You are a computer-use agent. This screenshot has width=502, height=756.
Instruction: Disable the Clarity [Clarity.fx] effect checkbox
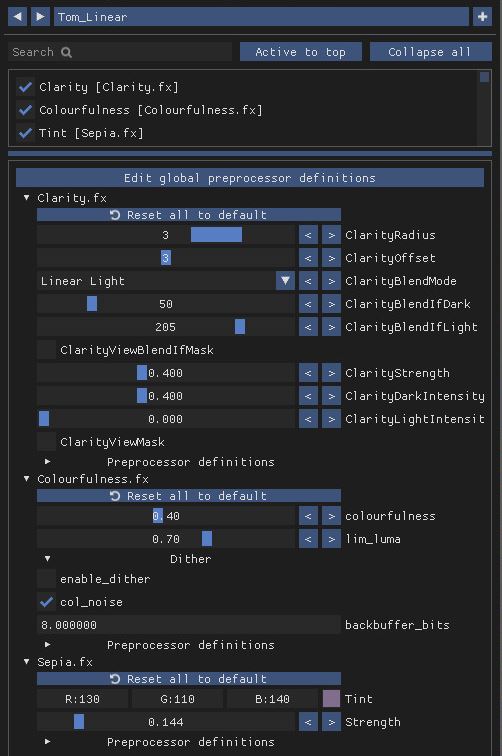click(x=25, y=87)
